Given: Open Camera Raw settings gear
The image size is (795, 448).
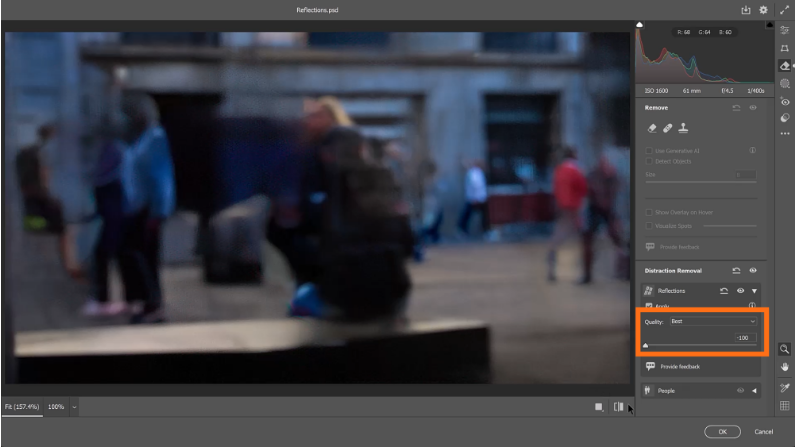Looking at the screenshot, I should click(x=763, y=10).
